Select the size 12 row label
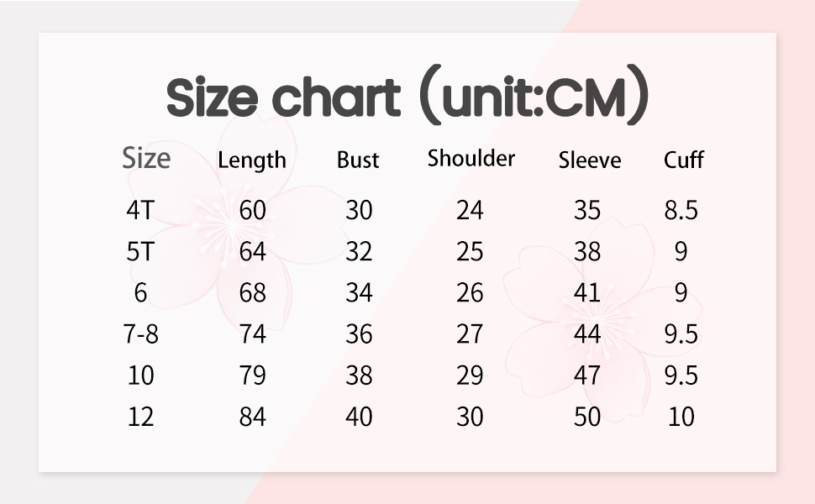Image resolution: width=815 pixels, height=504 pixels. tap(140, 417)
